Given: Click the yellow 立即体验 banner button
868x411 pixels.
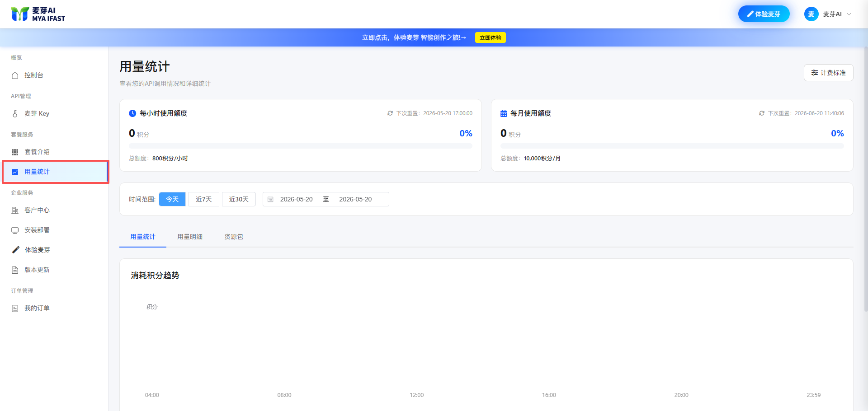Looking at the screenshot, I should tap(491, 38).
